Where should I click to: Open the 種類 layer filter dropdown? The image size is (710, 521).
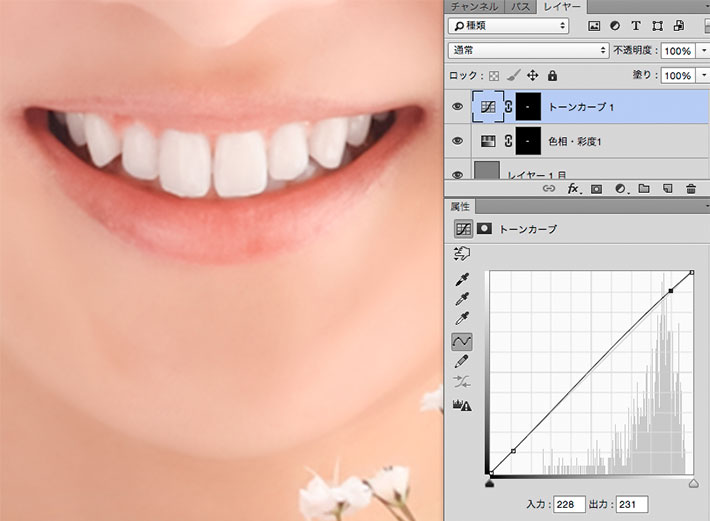click(x=508, y=26)
